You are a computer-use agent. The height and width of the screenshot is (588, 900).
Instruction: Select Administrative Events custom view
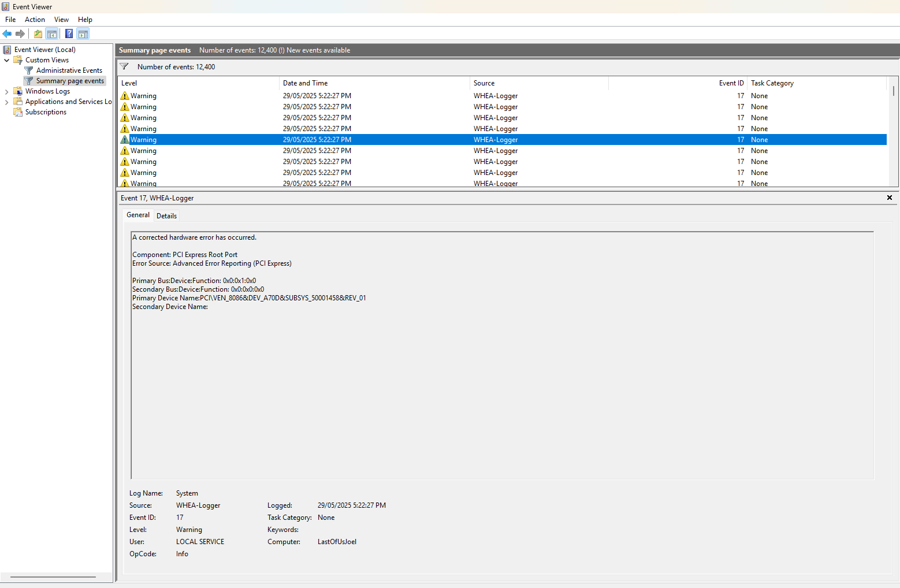click(x=69, y=70)
